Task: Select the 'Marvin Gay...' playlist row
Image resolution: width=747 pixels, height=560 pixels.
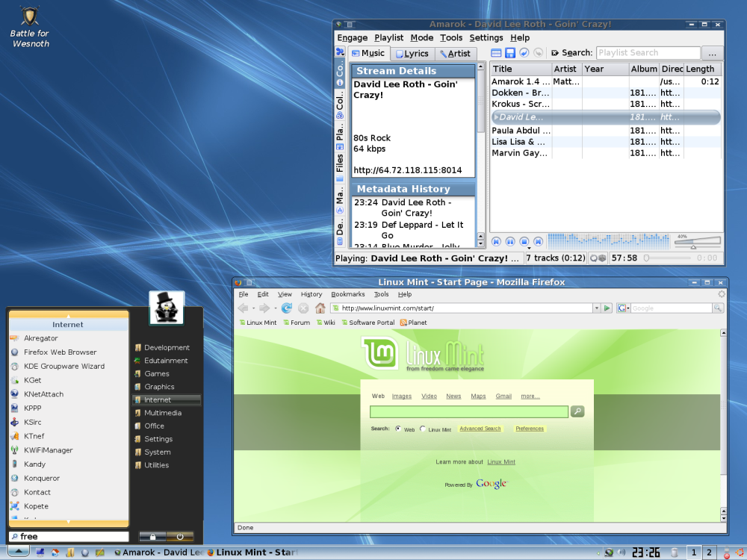Action: pos(606,153)
